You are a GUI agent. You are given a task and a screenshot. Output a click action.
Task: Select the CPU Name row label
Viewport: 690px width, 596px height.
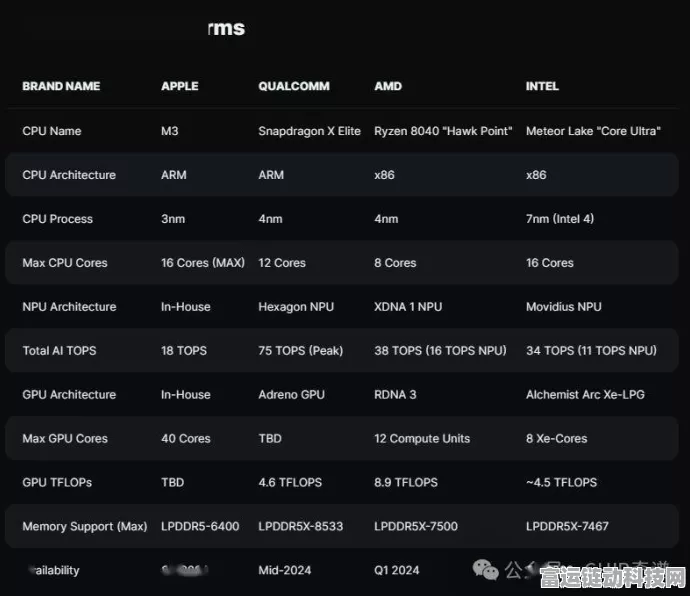[x=52, y=131]
